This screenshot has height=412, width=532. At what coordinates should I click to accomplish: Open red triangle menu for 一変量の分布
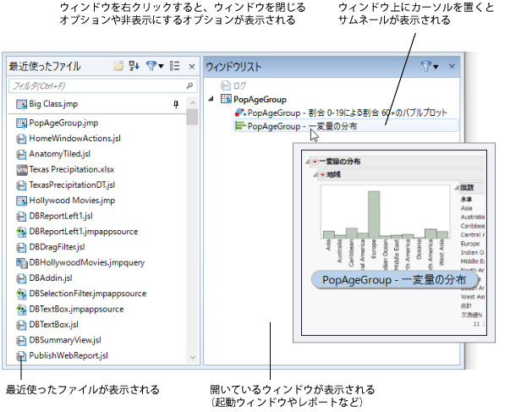click(x=315, y=162)
